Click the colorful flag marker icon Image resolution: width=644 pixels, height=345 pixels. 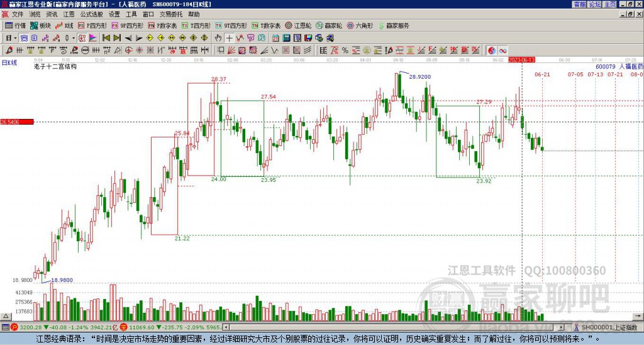tap(93, 38)
